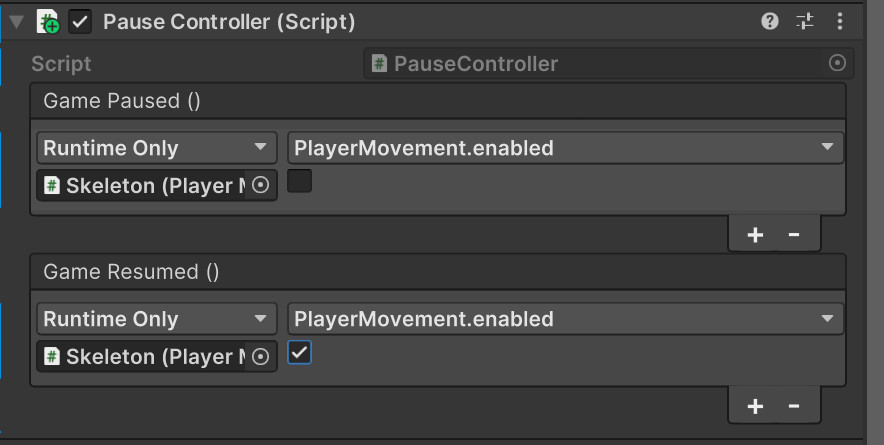Disable the Pause Controller component checkbox

[x=80, y=22]
